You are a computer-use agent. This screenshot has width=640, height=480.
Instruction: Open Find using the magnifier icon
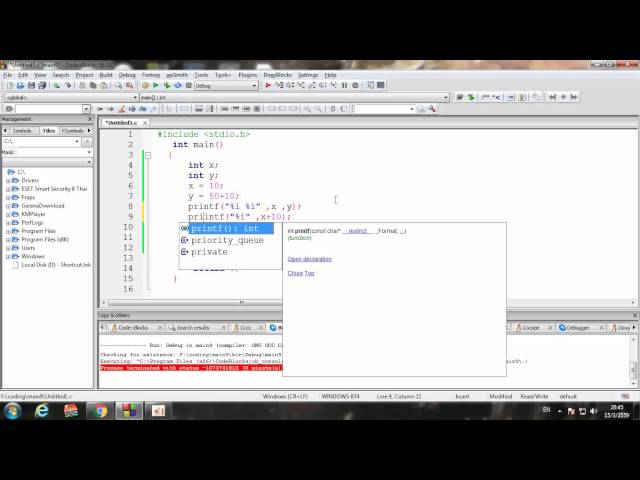click(118, 85)
